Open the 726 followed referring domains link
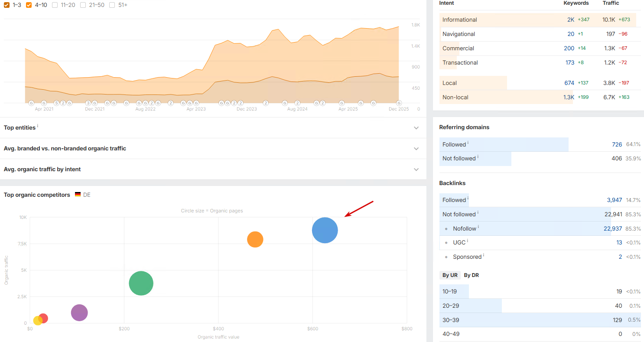 coord(617,145)
